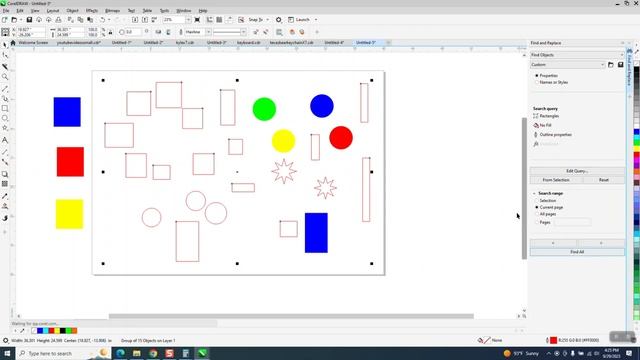Select the All pages search range option
Screen dimensions: 640x360
point(537,214)
